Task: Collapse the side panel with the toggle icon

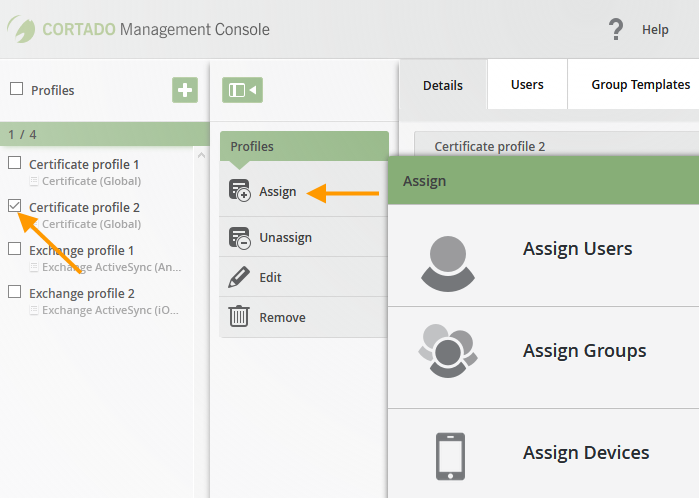Action: click(x=242, y=90)
